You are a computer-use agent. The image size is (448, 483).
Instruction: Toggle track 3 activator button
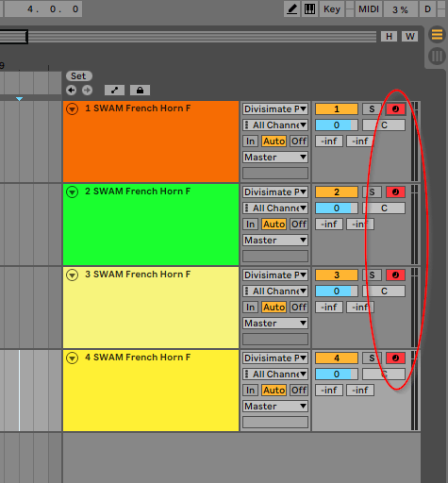tap(337, 275)
